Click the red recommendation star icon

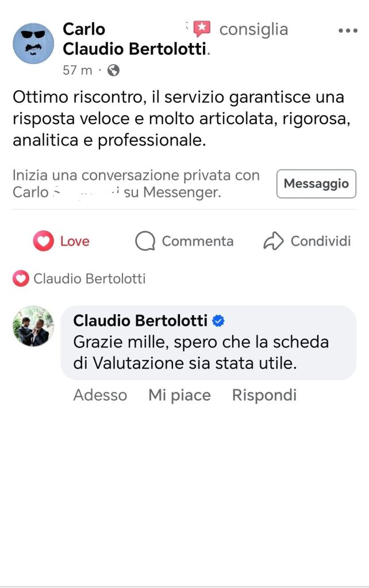[x=202, y=29]
